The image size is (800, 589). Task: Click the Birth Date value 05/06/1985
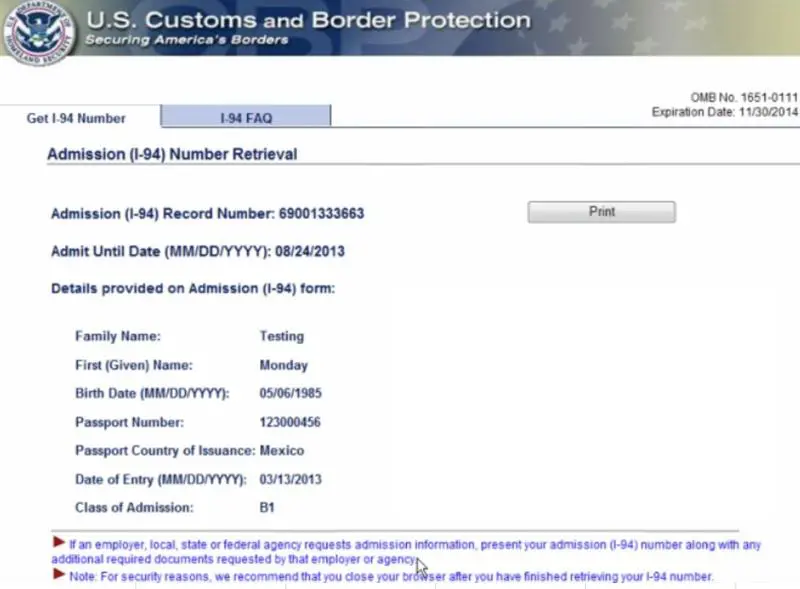(x=290, y=394)
